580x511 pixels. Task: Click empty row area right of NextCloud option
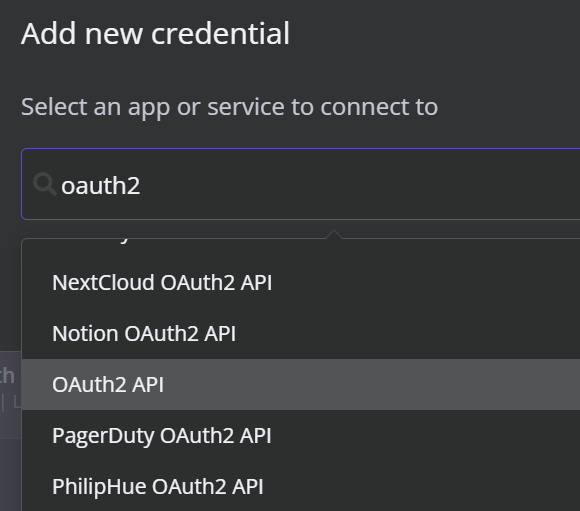425,283
